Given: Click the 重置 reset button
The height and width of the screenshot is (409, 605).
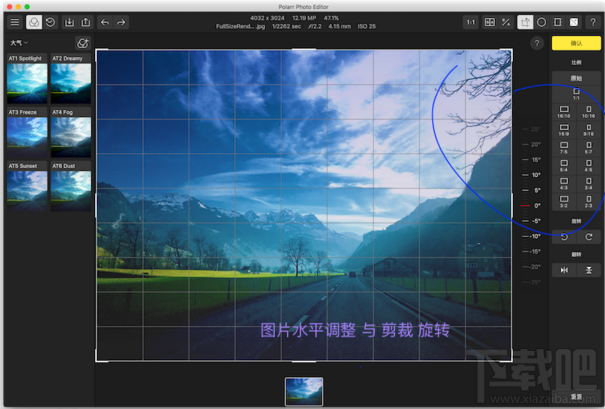Looking at the screenshot, I should click(576, 397).
